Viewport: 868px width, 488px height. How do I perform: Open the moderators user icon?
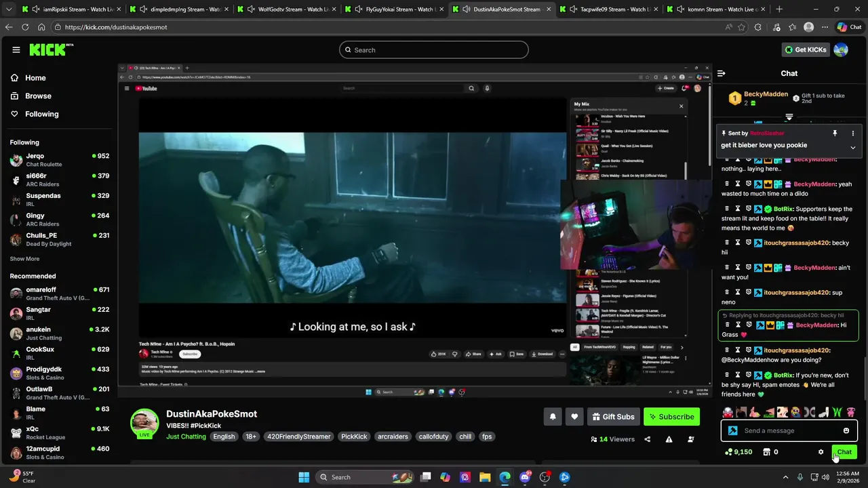[x=691, y=439]
